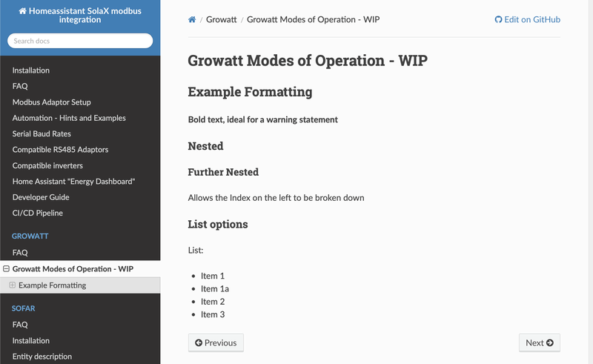Click list entry Item 1a
This screenshot has width=593, height=364.
point(215,288)
